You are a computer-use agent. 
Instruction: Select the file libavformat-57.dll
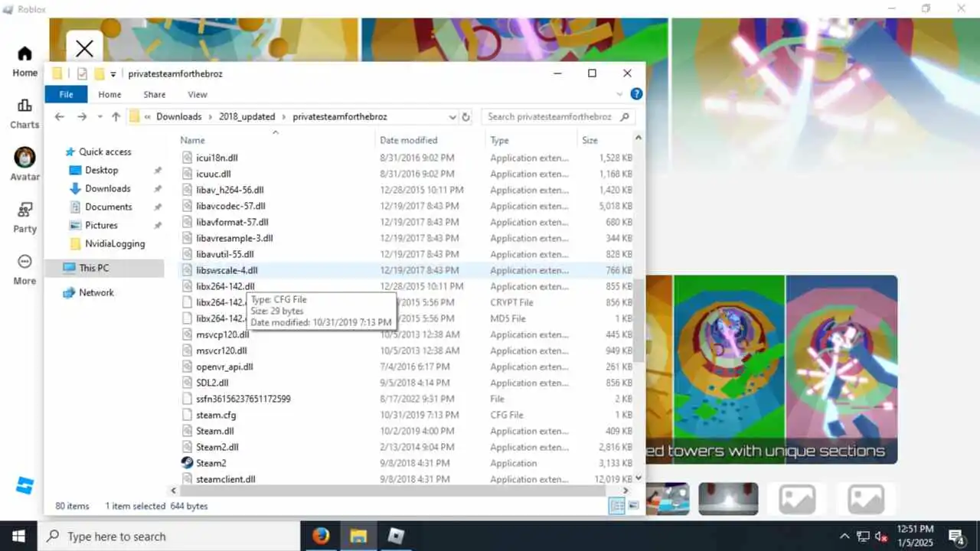[x=232, y=222]
